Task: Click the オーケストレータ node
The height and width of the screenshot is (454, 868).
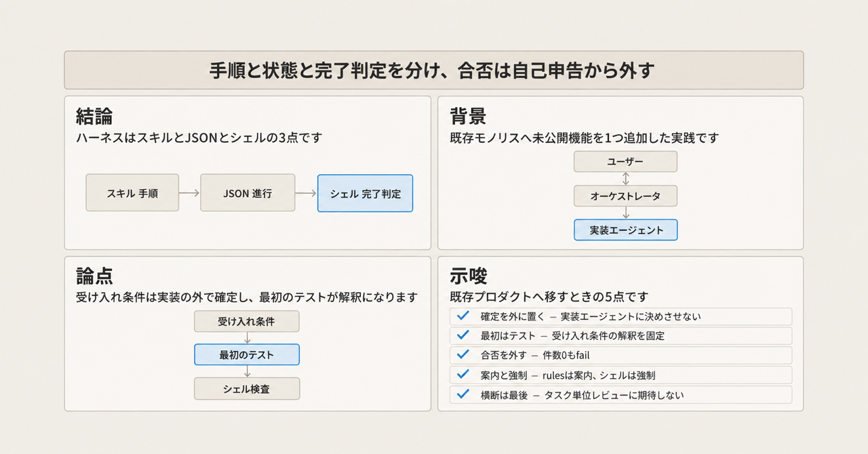Action: click(x=625, y=196)
